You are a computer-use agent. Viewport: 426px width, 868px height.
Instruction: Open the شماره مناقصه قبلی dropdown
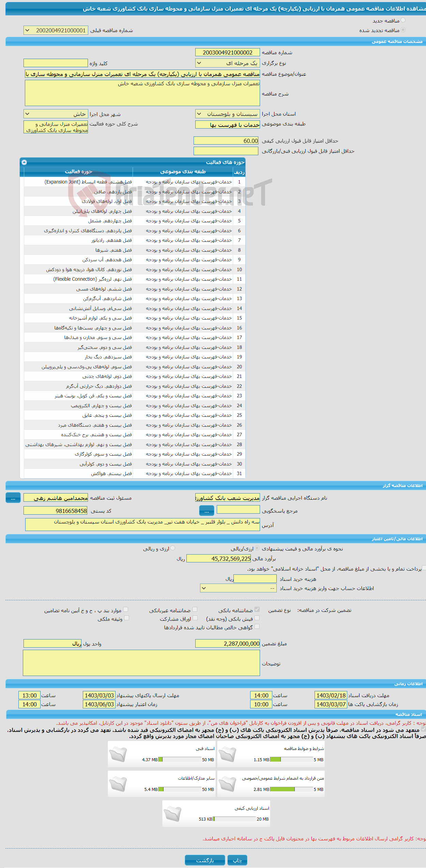coord(56,30)
